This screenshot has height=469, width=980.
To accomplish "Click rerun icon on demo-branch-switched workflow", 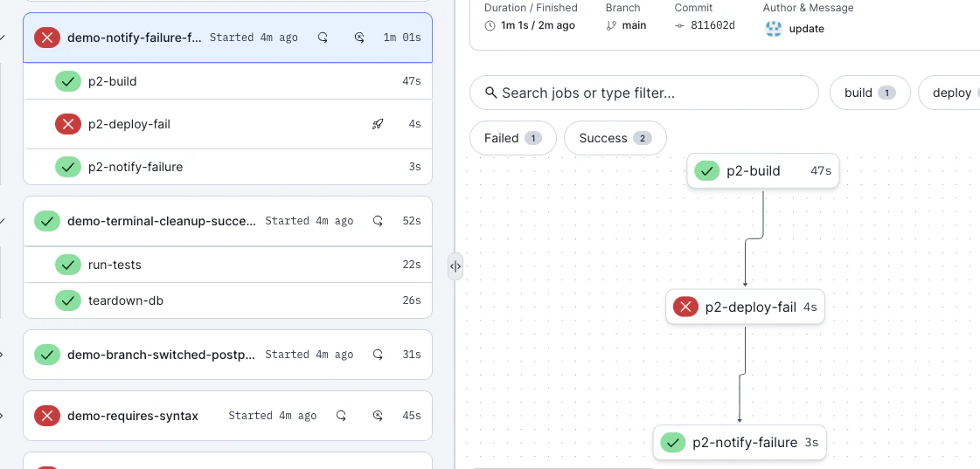I will click(x=378, y=355).
